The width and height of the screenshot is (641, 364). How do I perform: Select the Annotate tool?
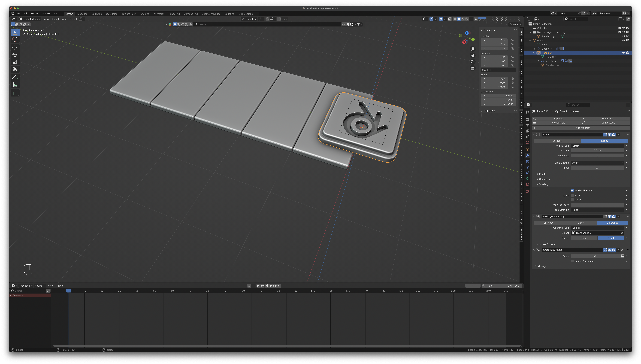pyautogui.click(x=15, y=78)
